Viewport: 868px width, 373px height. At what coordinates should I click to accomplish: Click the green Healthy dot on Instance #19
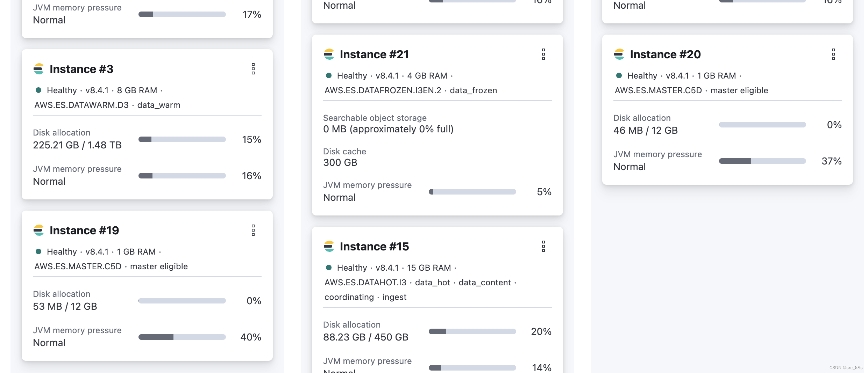tap(38, 252)
